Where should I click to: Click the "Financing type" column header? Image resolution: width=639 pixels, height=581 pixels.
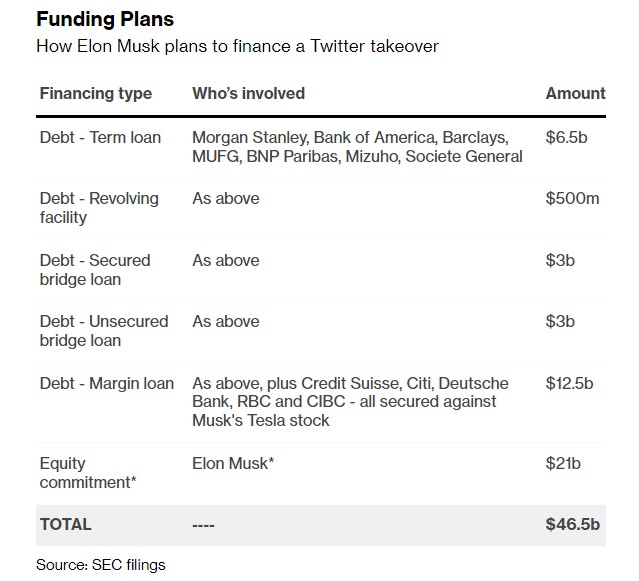point(96,94)
